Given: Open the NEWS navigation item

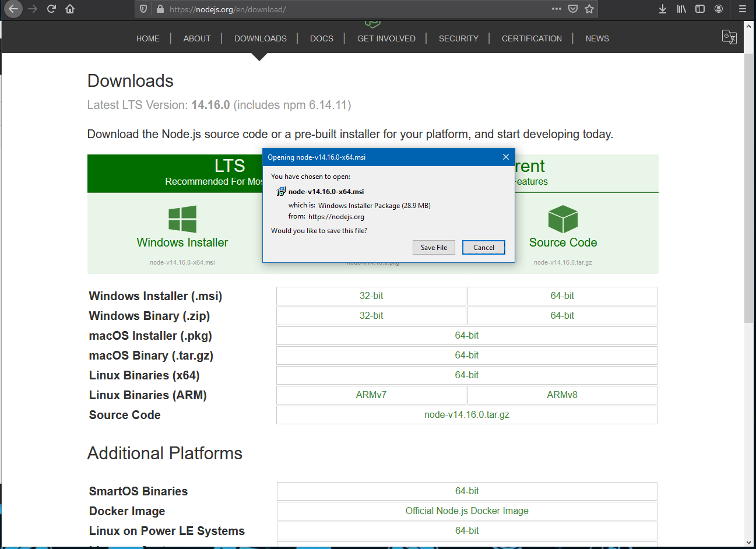Looking at the screenshot, I should click(597, 38).
